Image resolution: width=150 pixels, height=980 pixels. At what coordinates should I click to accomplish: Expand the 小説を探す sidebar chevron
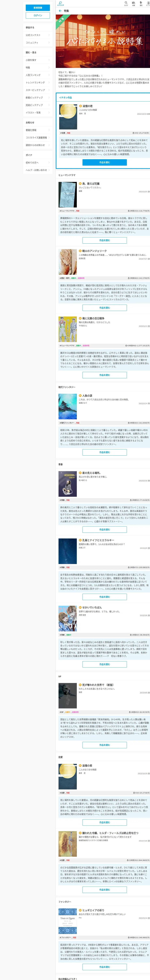[49, 60]
